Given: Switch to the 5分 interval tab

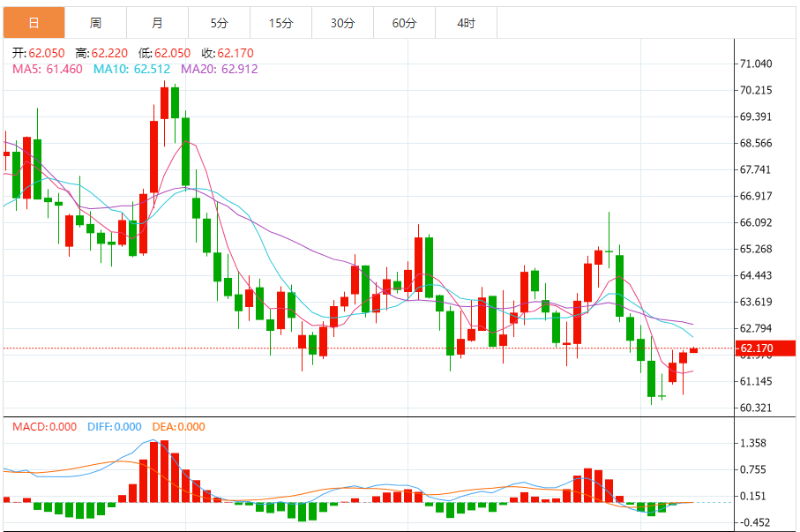Looking at the screenshot, I should tap(219, 23).
